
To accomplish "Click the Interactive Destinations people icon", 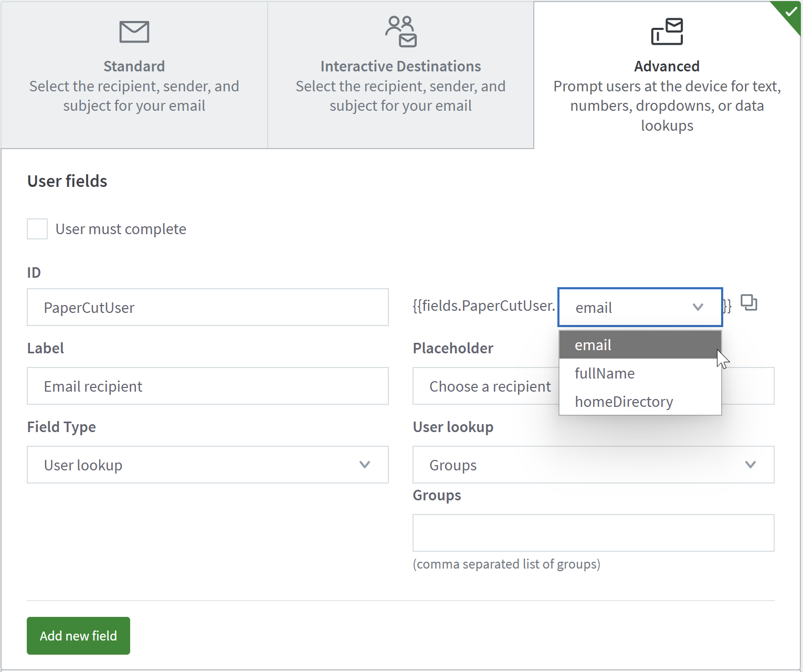I will 401,31.
